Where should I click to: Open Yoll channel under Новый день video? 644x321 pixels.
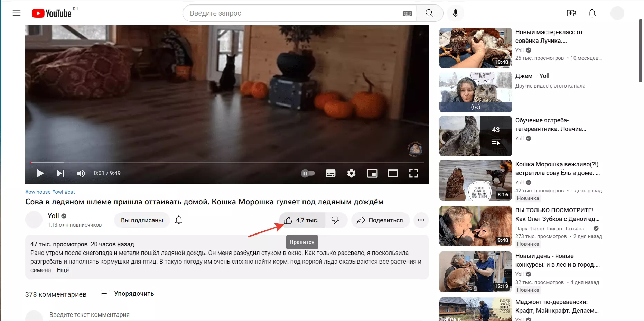[x=520, y=274]
